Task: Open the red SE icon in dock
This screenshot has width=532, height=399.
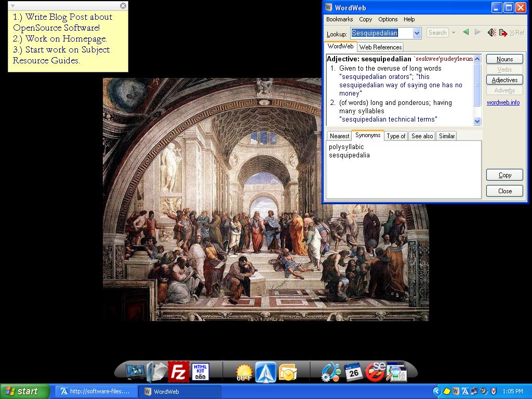Action: coord(375,371)
